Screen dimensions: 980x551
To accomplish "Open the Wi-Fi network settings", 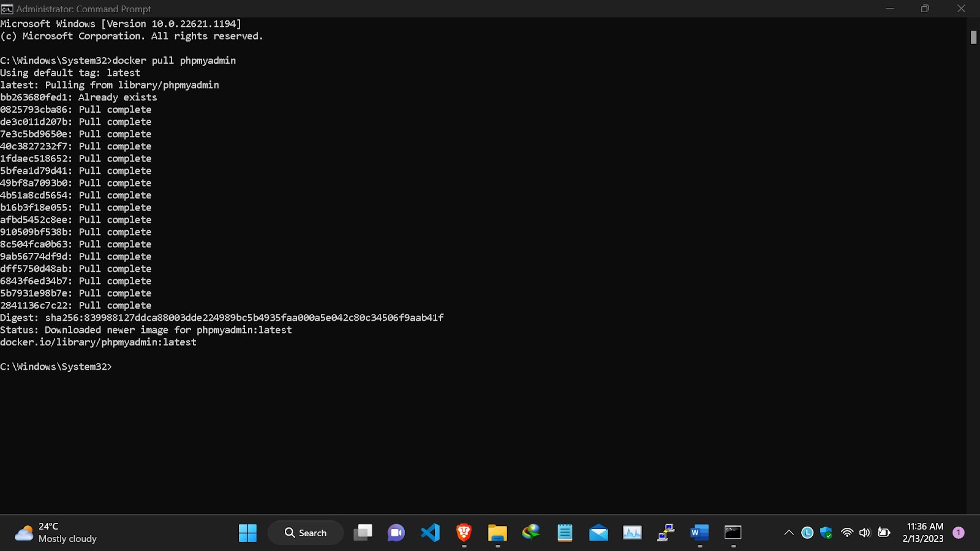I will [847, 533].
